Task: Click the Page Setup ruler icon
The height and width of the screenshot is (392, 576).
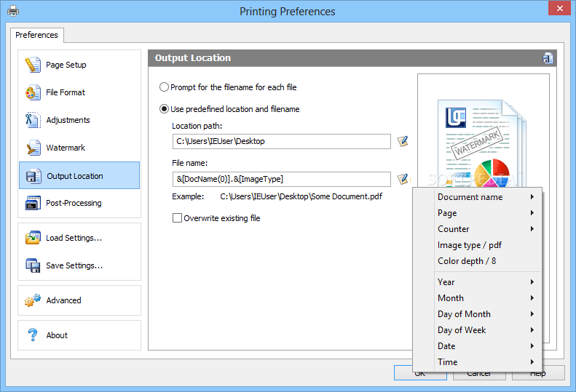Action: click(x=33, y=65)
